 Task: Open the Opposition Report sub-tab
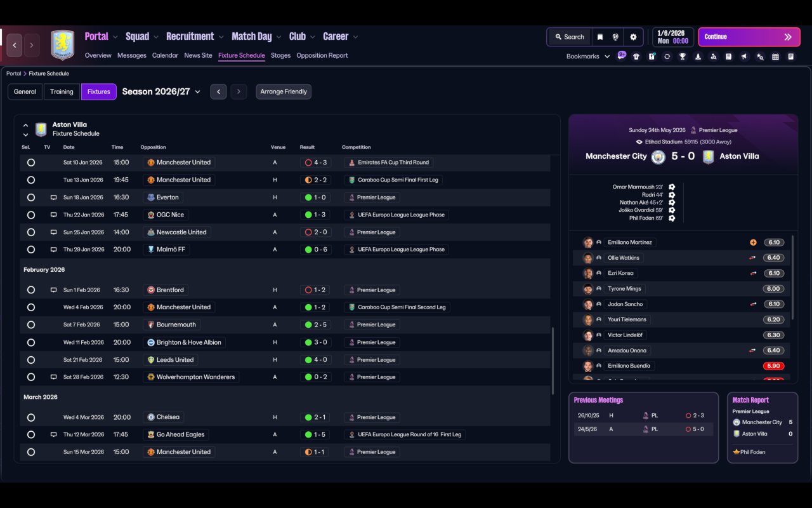pyautogui.click(x=322, y=55)
